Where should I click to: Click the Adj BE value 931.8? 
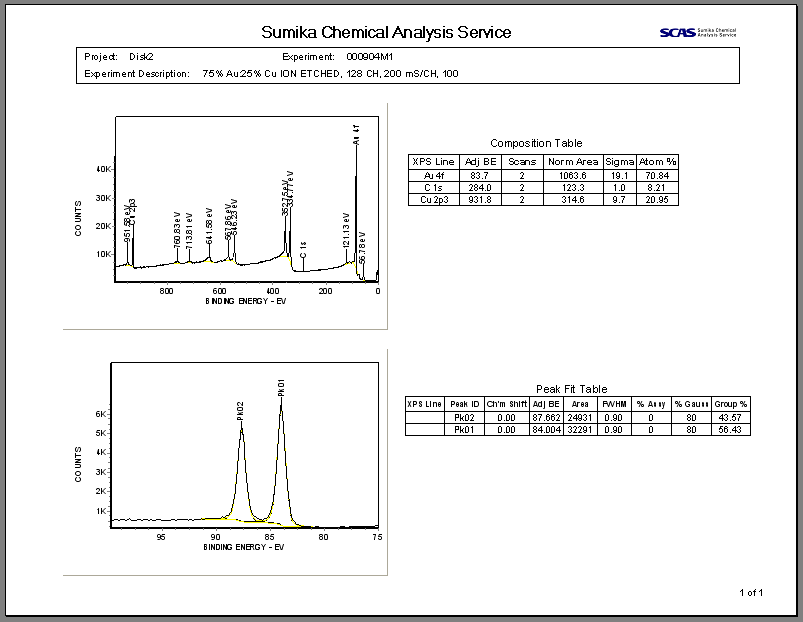click(480, 200)
